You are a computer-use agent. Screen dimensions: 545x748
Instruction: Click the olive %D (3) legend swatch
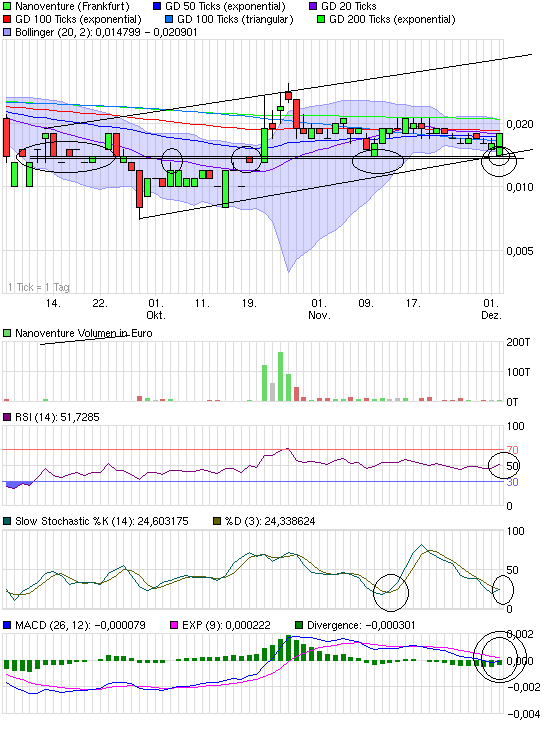[217, 521]
